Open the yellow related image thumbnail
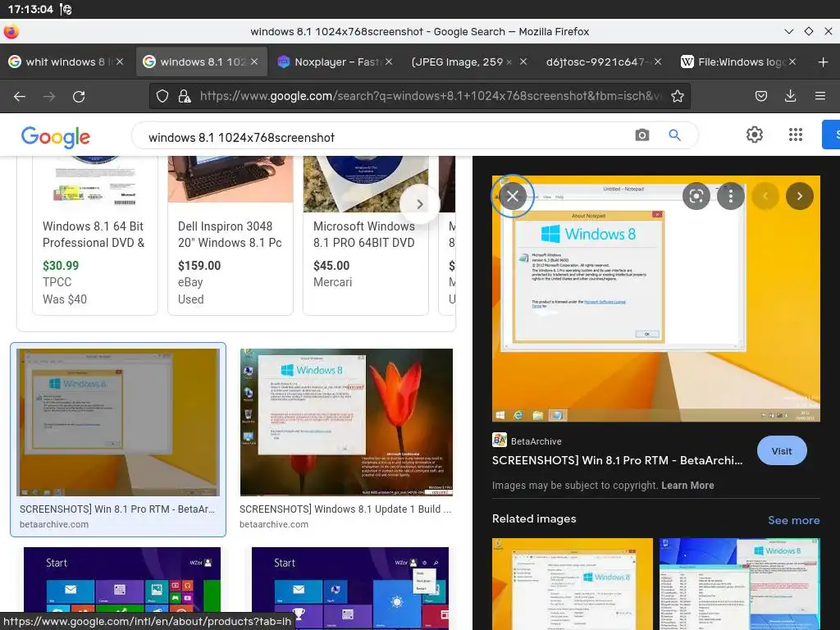Viewport: 840px width, 630px height. pos(572,584)
